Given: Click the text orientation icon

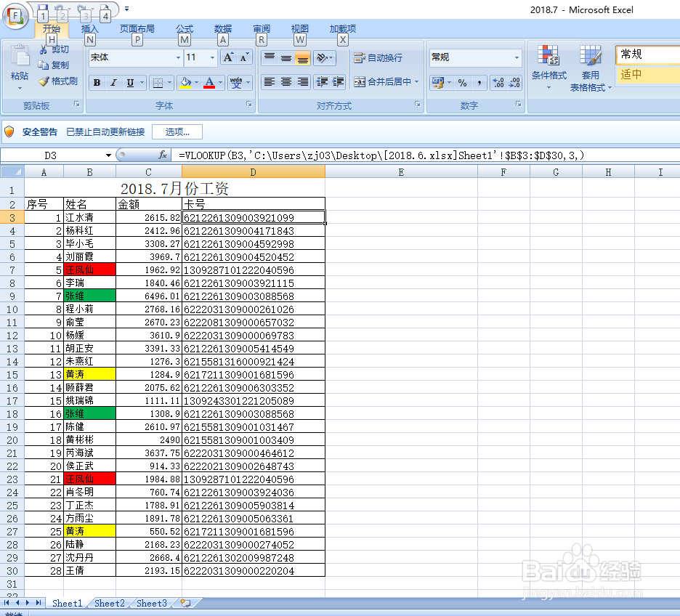Looking at the screenshot, I should click(x=322, y=57).
